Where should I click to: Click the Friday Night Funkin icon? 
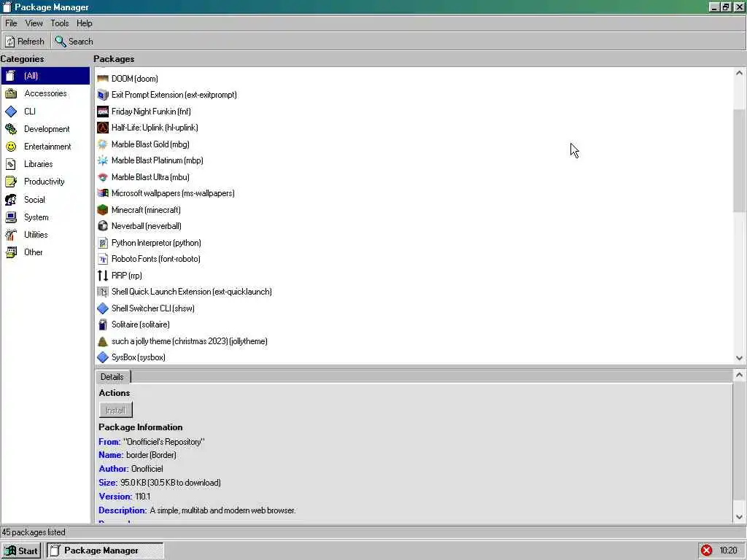[x=103, y=112]
